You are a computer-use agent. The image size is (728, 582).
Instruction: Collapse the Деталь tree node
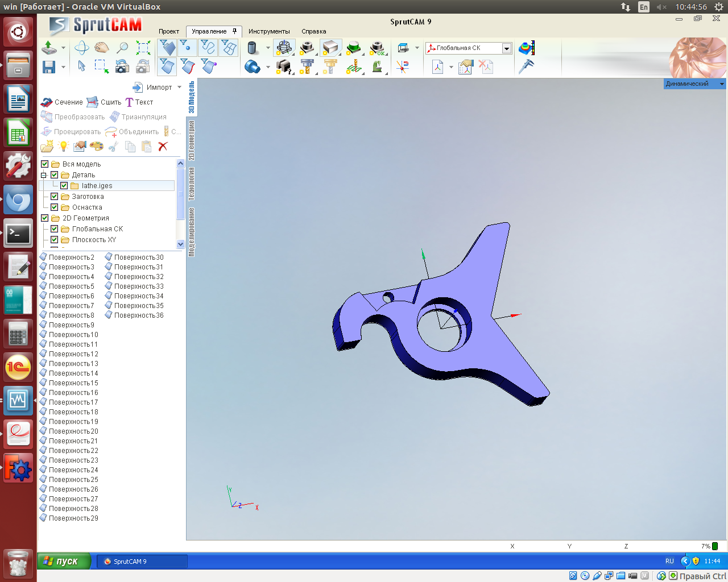click(44, 175)
